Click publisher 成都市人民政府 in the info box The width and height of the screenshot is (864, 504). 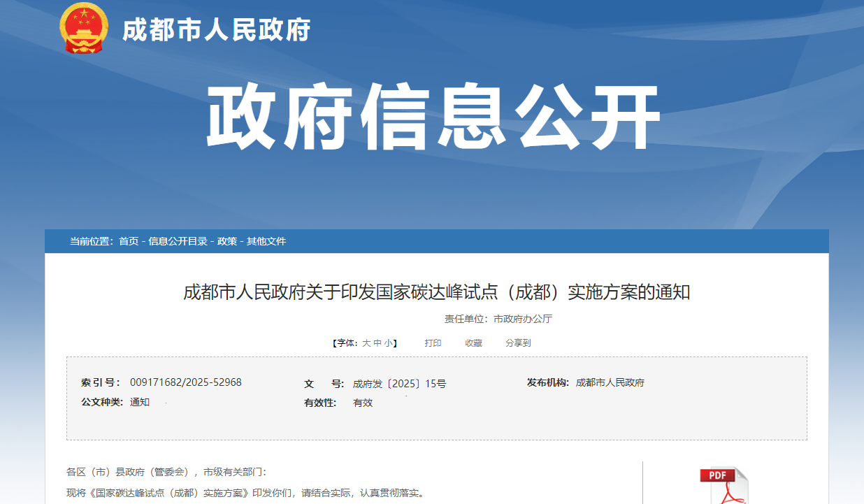610,382
